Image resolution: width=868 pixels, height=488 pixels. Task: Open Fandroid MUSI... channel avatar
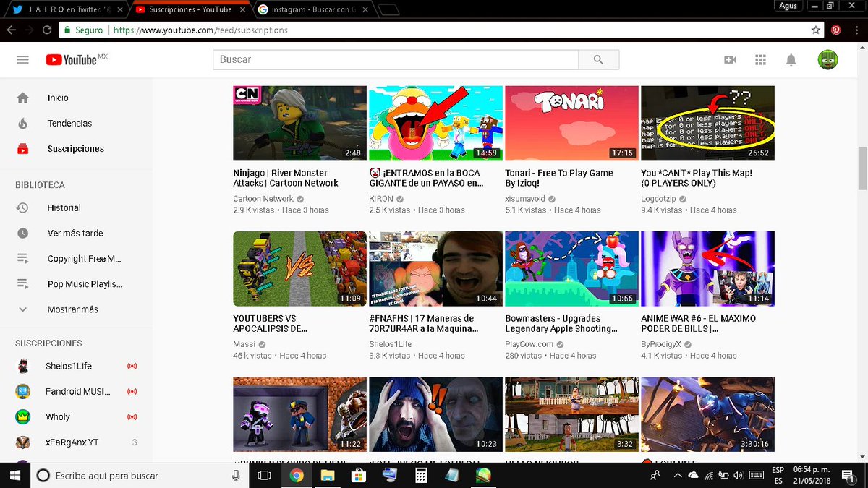point(23,391)
